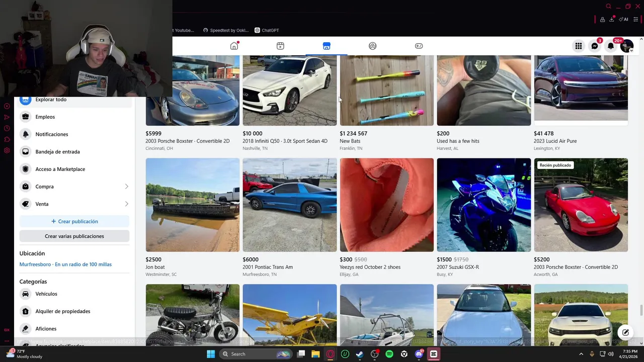Open the weather widget Mostly cloudy

pos(24,354)
